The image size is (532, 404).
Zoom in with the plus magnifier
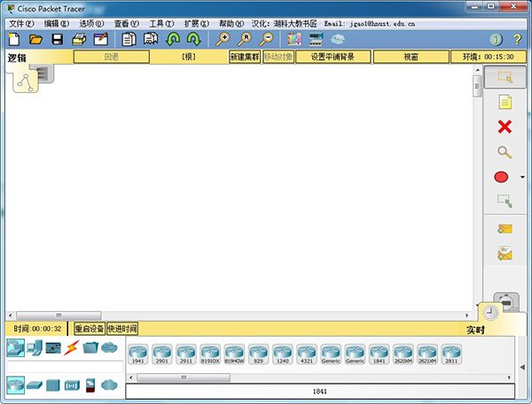click(x=223, y=39)
